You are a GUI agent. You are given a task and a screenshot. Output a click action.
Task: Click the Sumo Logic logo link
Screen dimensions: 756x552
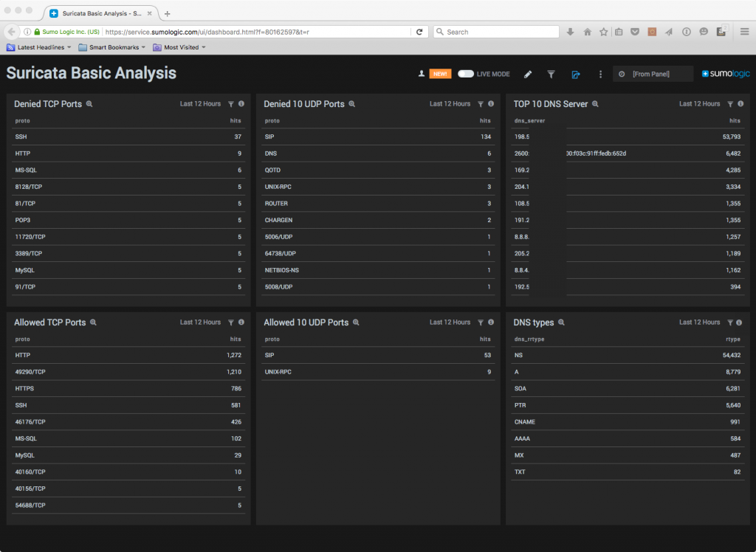[726, 74]
